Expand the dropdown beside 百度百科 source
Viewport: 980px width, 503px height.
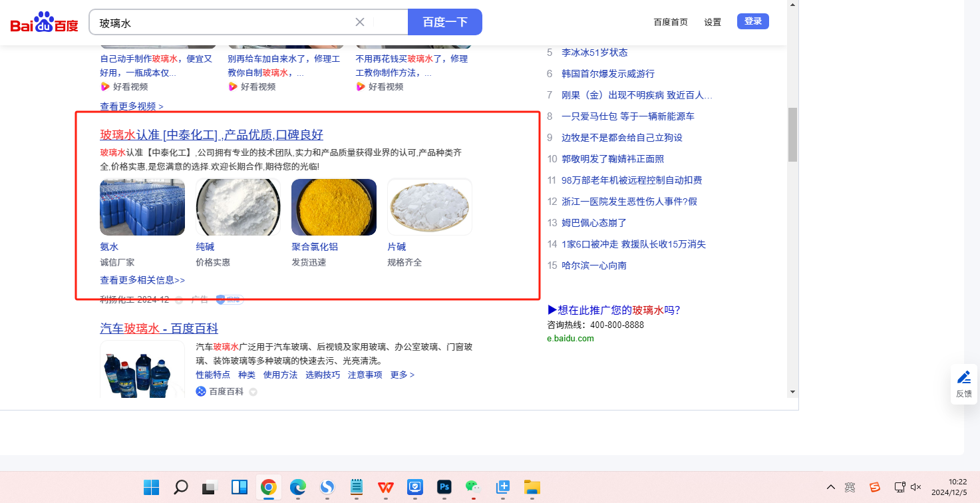point(253,392)
